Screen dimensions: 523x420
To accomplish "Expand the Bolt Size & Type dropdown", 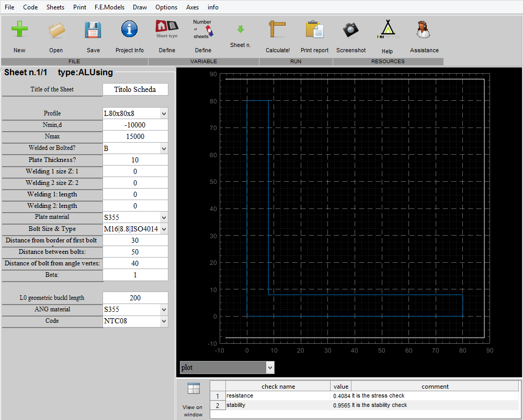I will (x=164, y=229).
